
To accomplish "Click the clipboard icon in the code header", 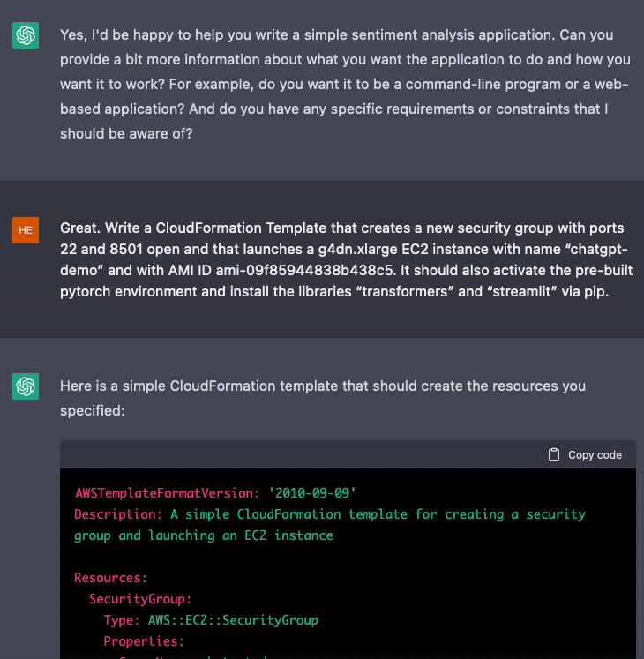I will [554, 455].
